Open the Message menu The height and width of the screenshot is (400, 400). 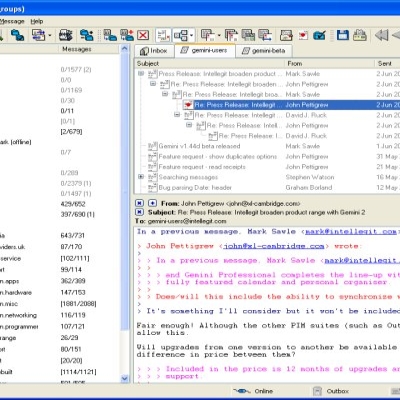pyautogui.click(x=12, y=21)
